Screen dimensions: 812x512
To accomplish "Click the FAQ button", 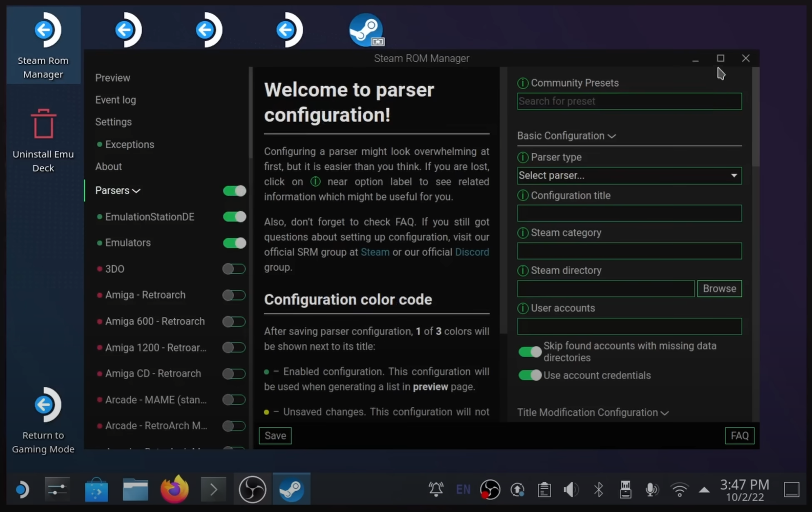I will click(740, 436).
